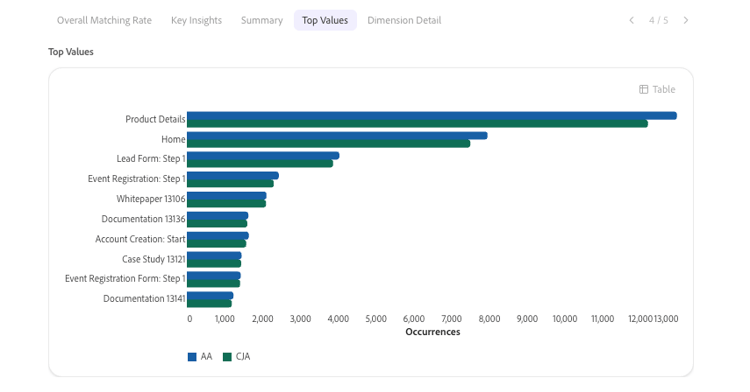Click the page indicator 4 / 5

659,20
